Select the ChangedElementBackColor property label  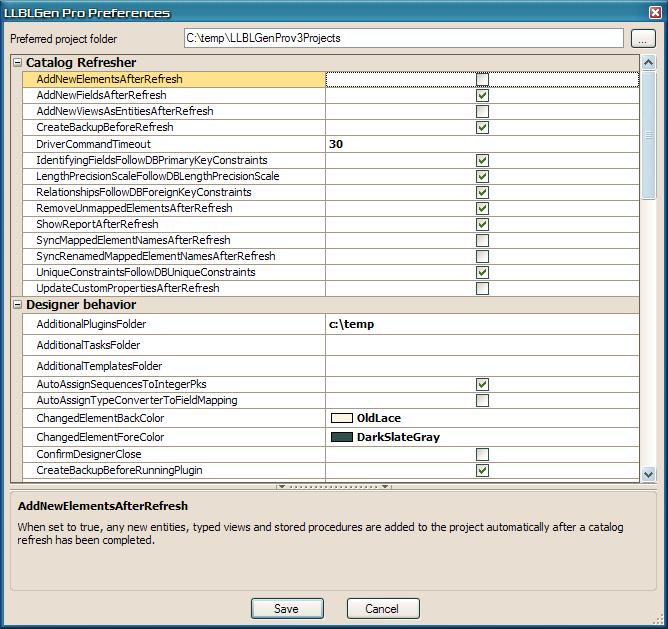point(100,418)
